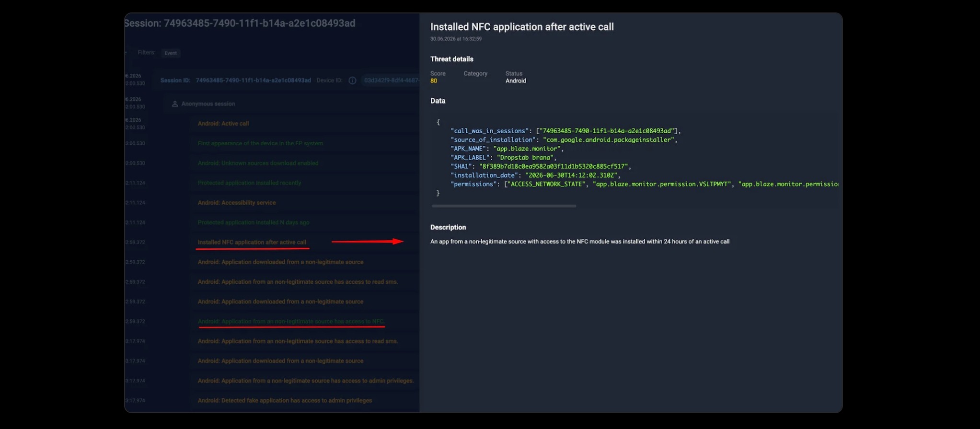Open Protected application installed N days ago

[254, 222]
